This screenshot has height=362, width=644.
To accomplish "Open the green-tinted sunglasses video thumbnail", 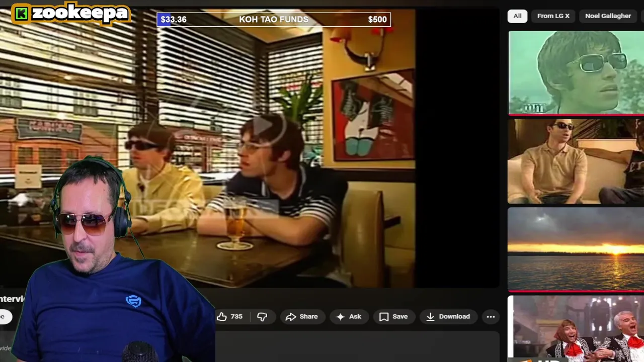I will tap(576, 73).
